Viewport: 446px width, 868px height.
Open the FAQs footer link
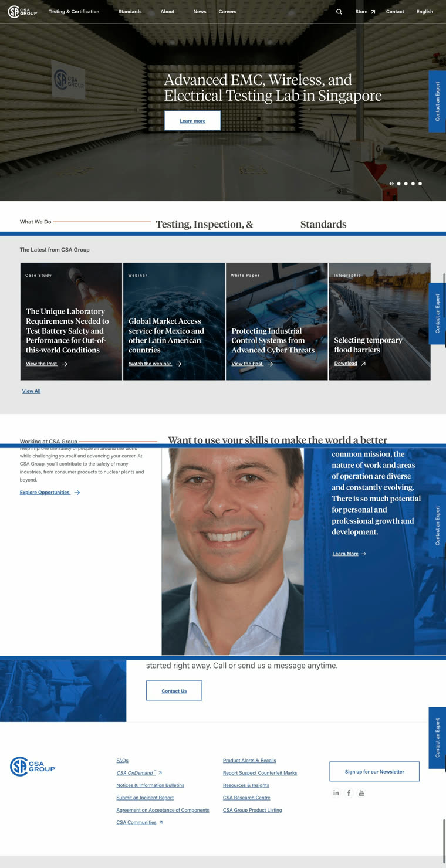122,761
